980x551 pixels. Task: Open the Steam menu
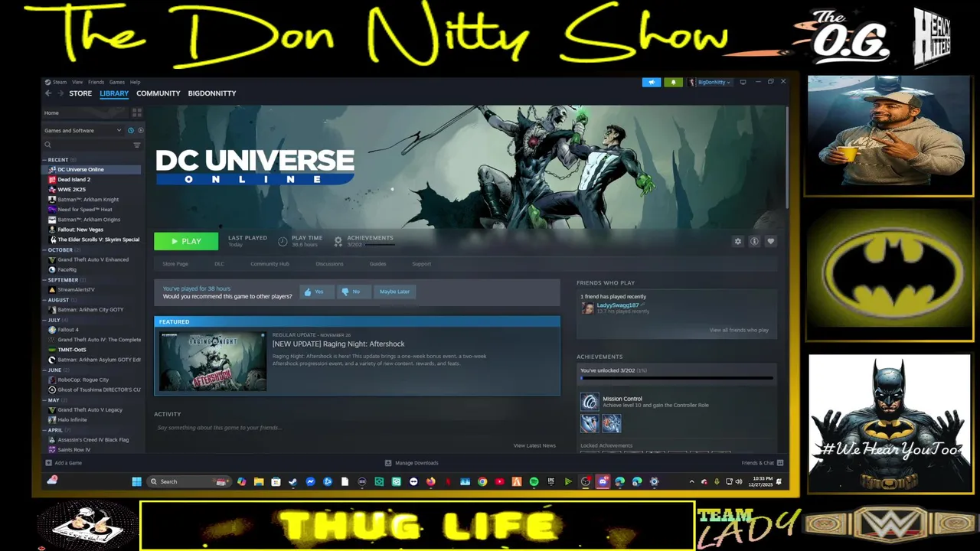point(59,82)
